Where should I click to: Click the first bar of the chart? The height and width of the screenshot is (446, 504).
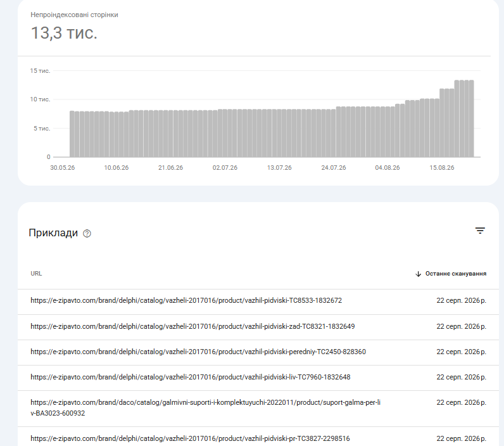72,134
